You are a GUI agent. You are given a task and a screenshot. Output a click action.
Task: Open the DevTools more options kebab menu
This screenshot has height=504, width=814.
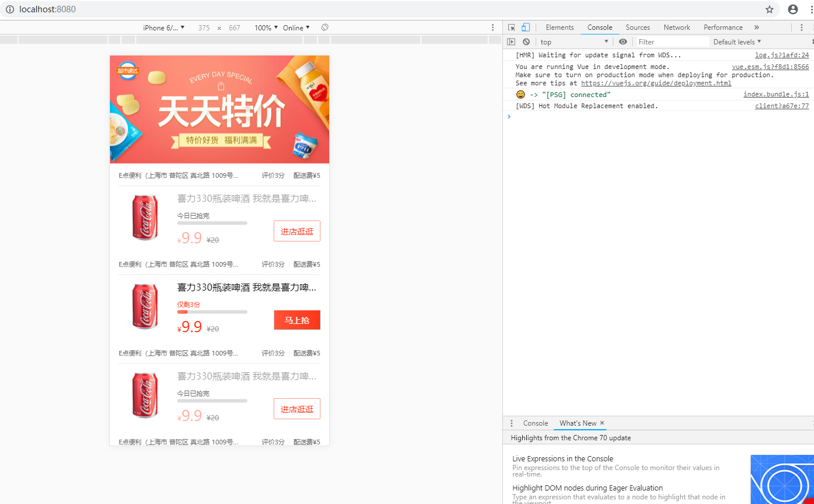click(802, 27)
